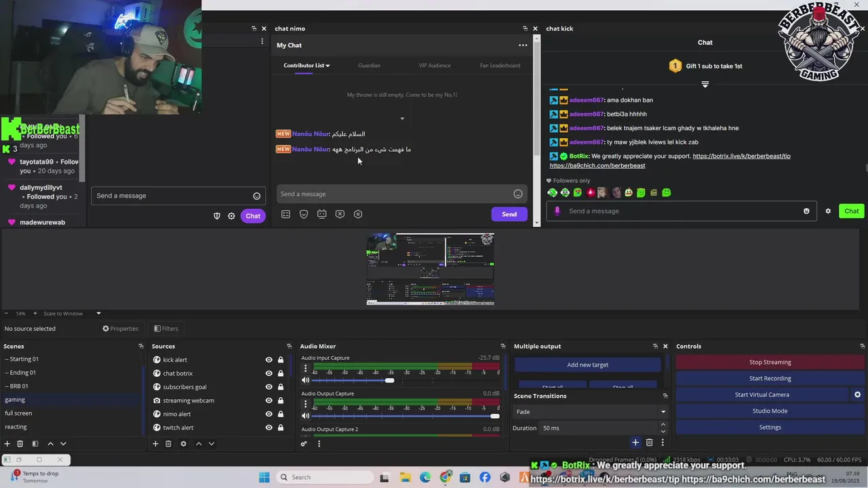
Task: Switch to the VIP Audience tab
Action: (x=435, y=66)
